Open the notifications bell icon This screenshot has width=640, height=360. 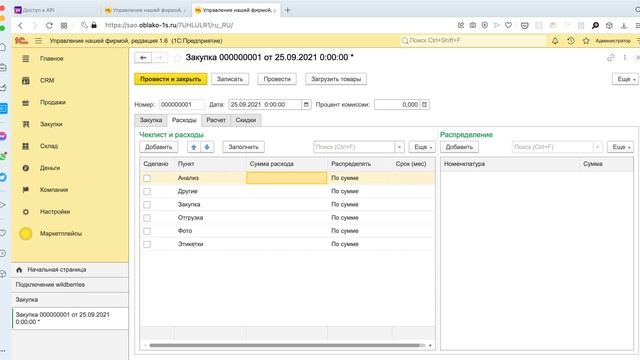tap(555, 41)
